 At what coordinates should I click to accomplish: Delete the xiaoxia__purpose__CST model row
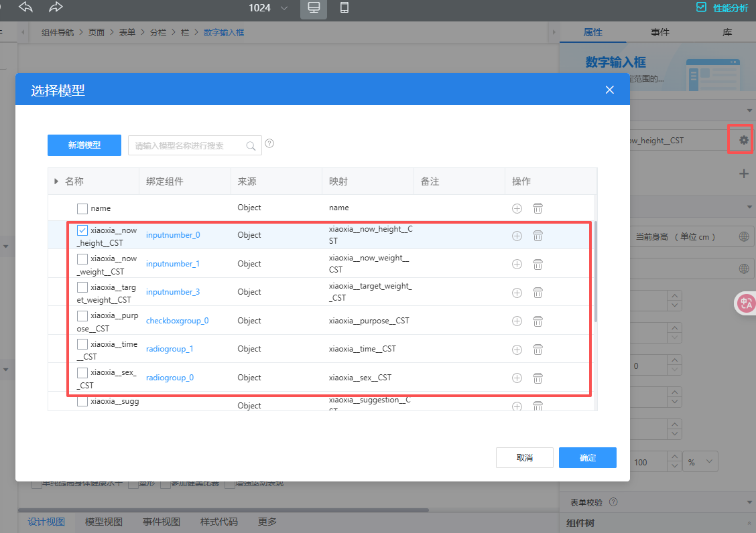click(538, 321)
